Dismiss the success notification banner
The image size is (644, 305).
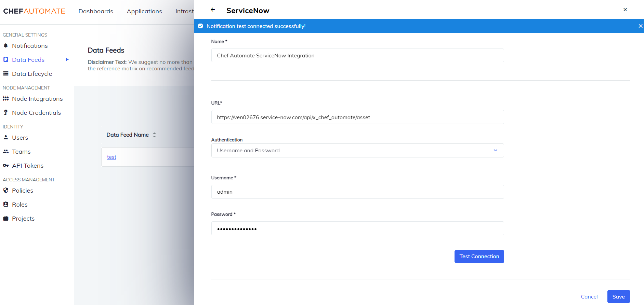(x=640, y=26)
